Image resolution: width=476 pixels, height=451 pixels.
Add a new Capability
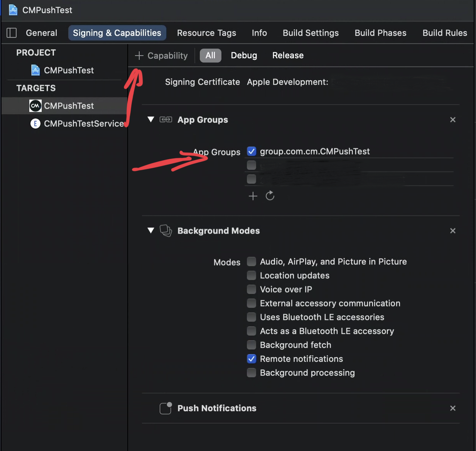click(161, 56)
